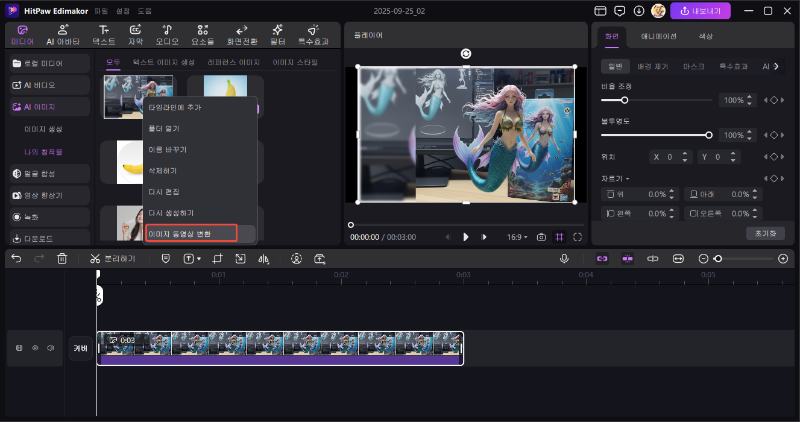
Task: Switch to the 이미지 스타일 tab
Action: (x=295, y=62)
